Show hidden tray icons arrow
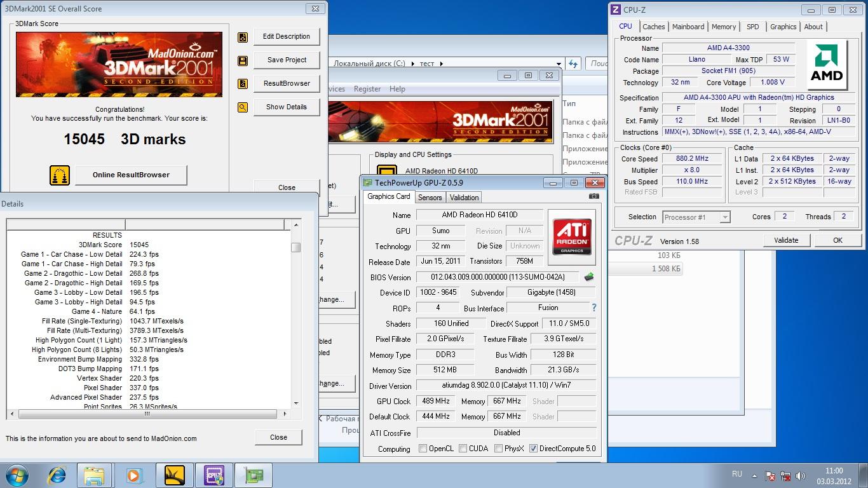The height and width of the screenshot is (488, 868). click(x=754, y=475)
